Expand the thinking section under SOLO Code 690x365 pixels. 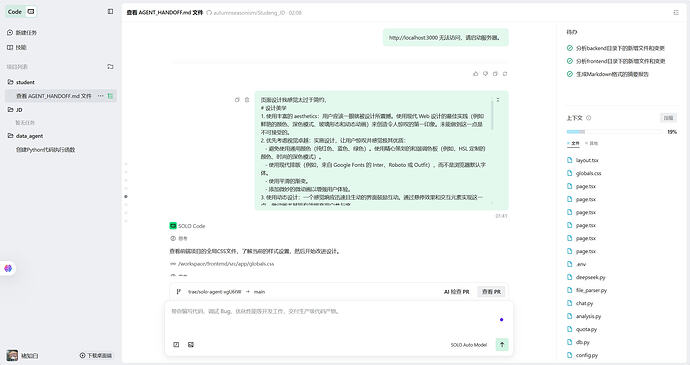point(179,238)
